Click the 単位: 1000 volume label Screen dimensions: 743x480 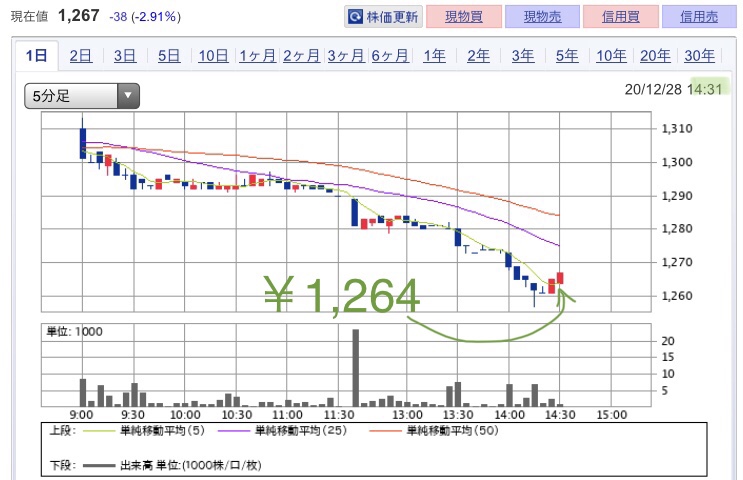click(x=74, y=332)
